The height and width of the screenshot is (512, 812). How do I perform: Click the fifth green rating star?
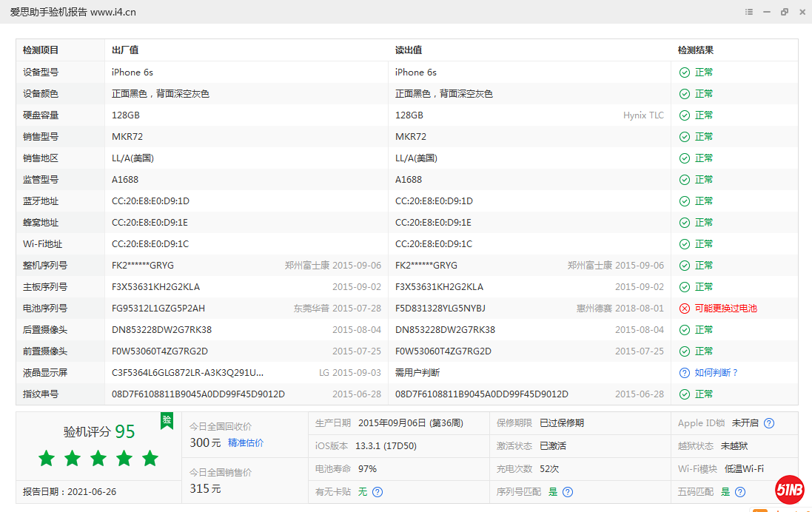click(x=150, y=459)
